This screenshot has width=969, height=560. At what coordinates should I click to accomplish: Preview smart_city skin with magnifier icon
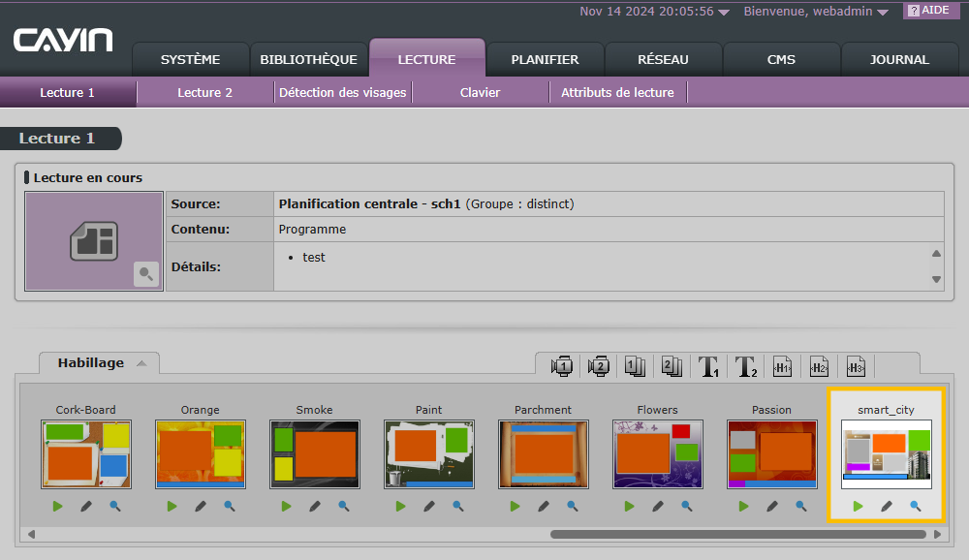click(x=916, y=506)
